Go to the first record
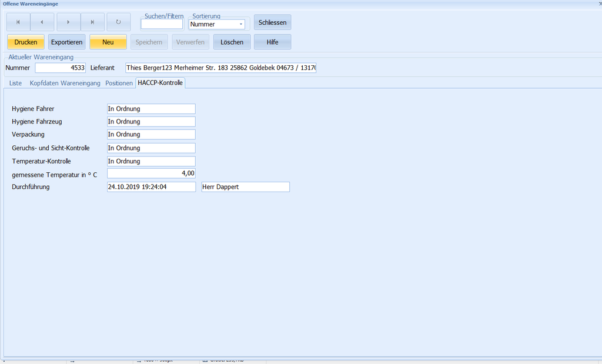 tap(18, 22)
